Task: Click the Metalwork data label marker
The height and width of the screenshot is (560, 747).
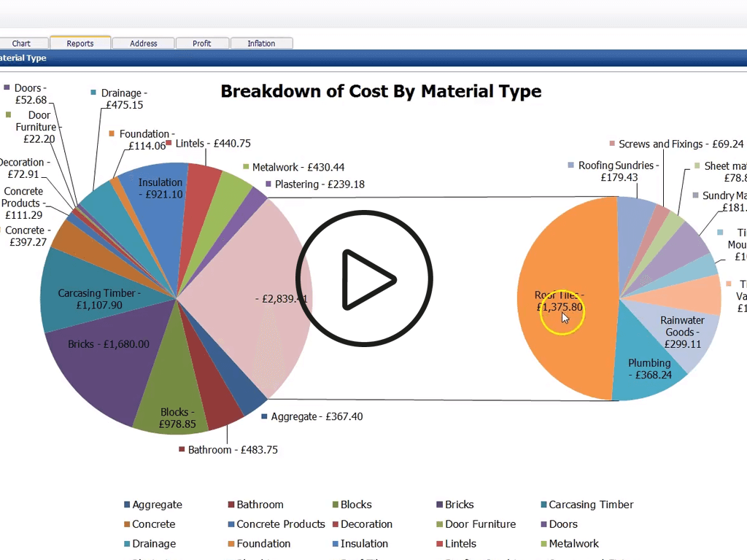Action: [x=246, y=167]
